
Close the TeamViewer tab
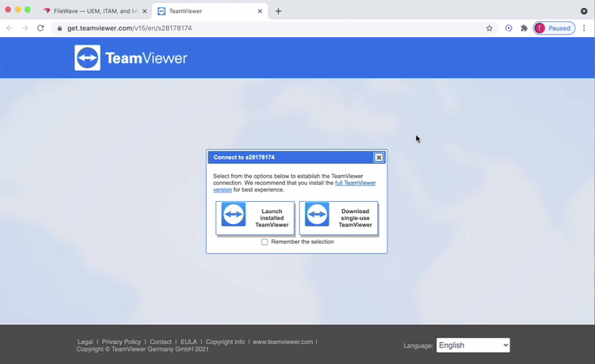[260, 11]
